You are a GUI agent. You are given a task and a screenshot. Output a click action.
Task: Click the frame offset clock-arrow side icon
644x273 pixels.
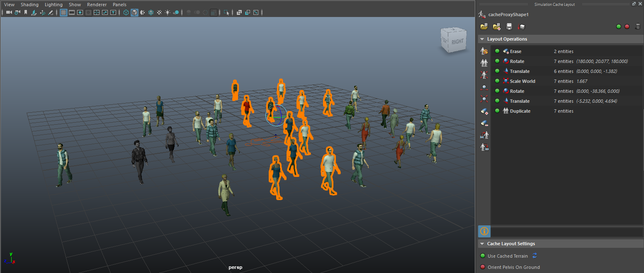point(484,87)
